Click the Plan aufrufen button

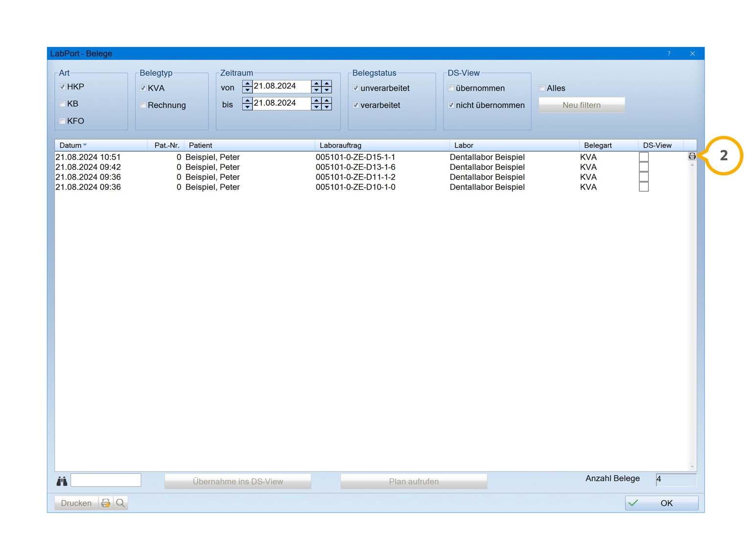click(x=414, y=481)
